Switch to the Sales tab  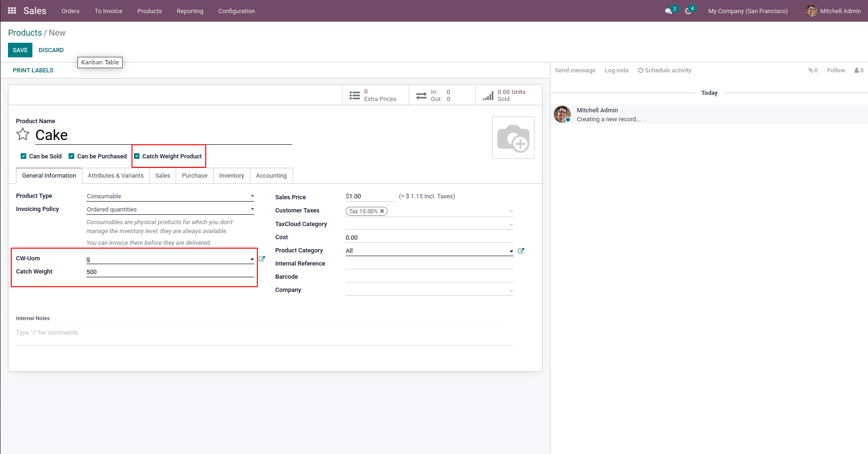(x=163, y=176)
